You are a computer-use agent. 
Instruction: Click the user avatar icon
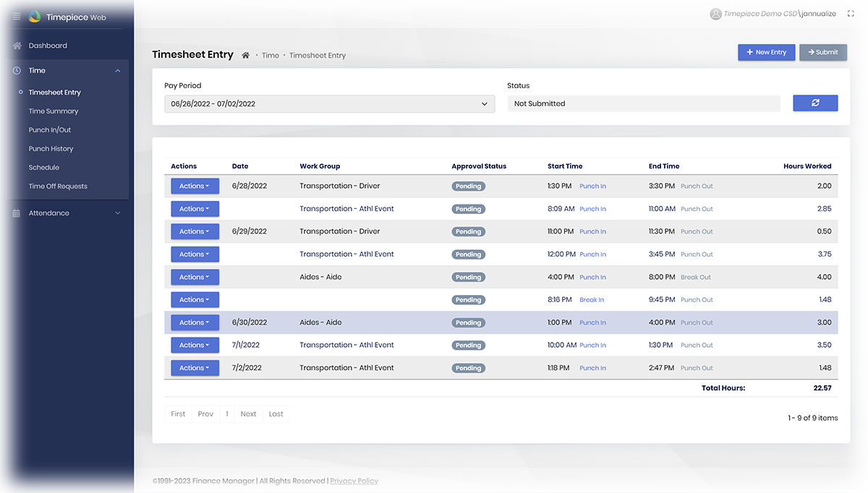pyautogui.click(x=715, y=14)
